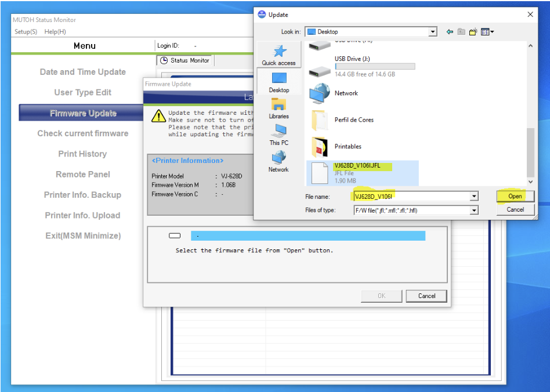Click the Create New Folder icon
Screen dimensions: 550x392
[x=474, y=32]
